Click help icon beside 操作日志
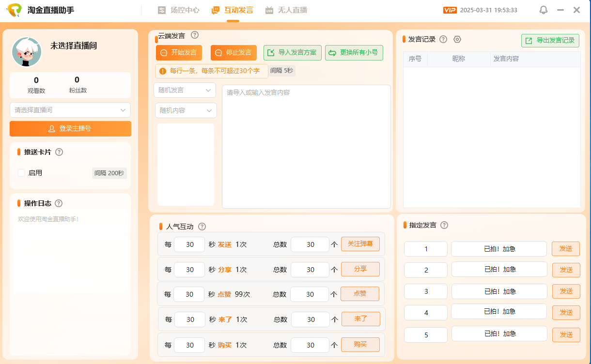Screen dimensions: 591x364 coord(59,203)
